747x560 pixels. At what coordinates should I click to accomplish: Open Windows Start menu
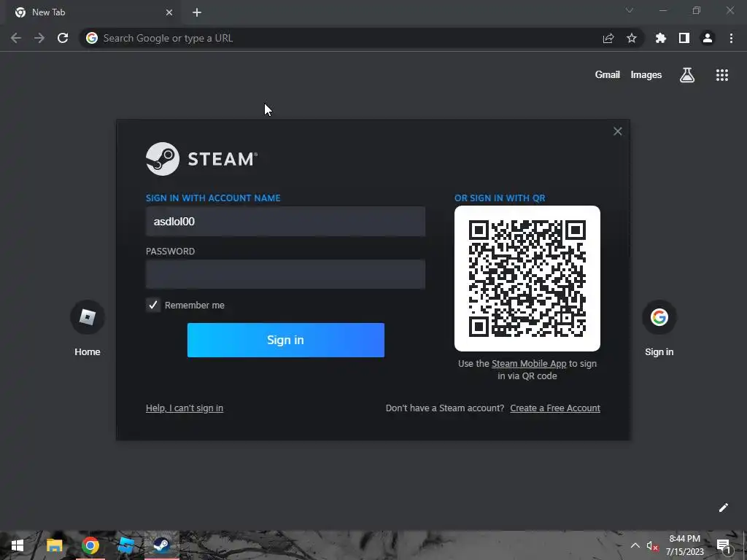18,545
